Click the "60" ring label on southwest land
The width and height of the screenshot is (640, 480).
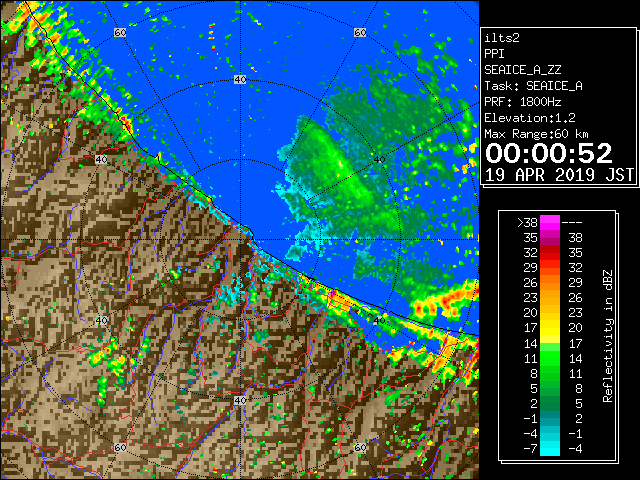click(120, 447)
